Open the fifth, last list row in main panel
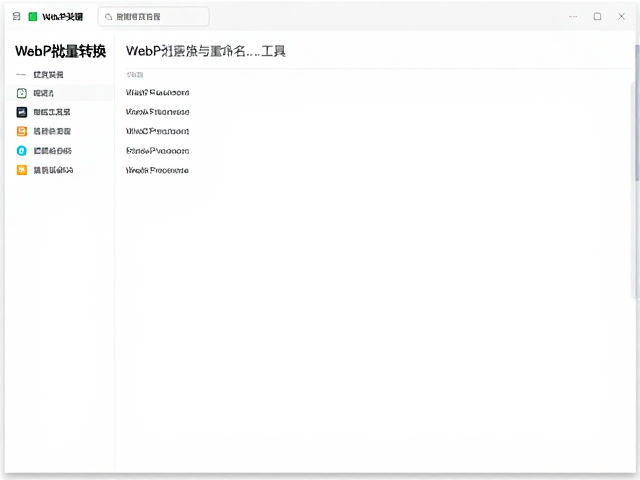The width and height of the screenshot is (640, 480). [x=157, y=170]
